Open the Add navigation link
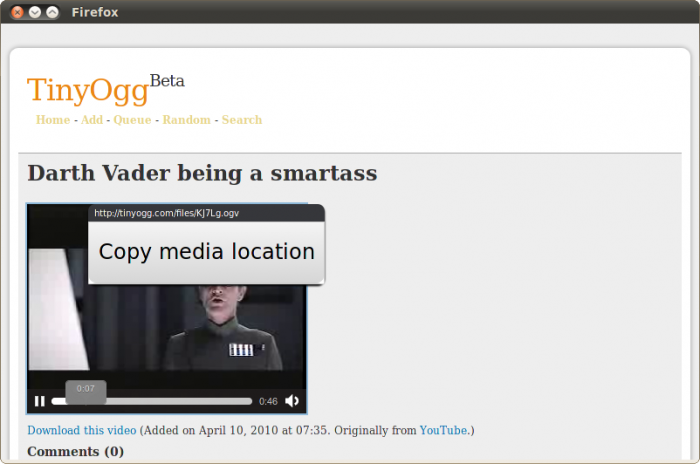 click(x=92, y=120)
